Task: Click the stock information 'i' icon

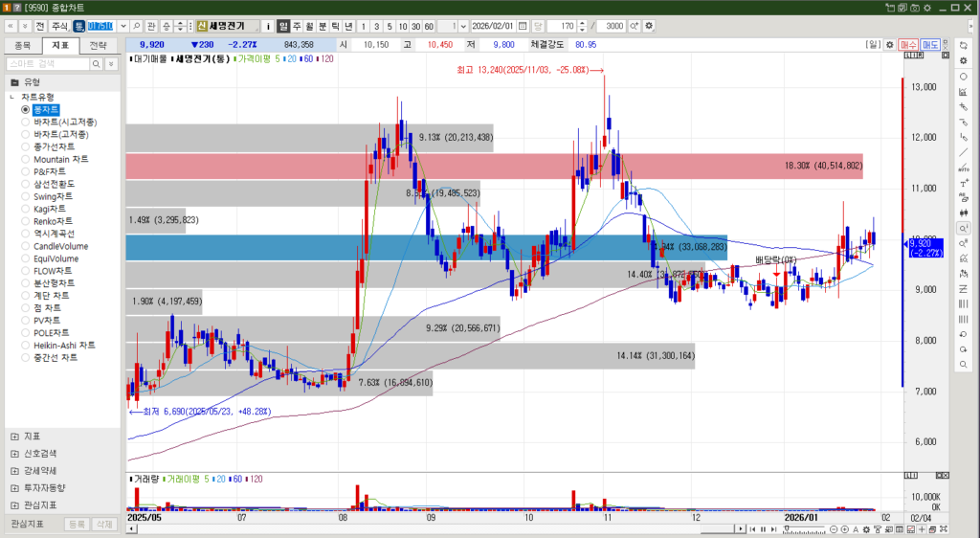Action: [267, 26]
